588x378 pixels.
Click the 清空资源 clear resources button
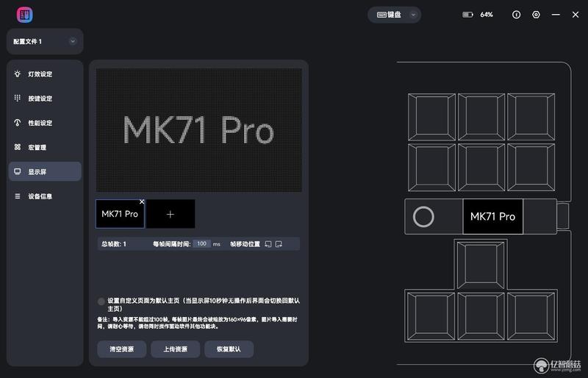tap(121, 349)
